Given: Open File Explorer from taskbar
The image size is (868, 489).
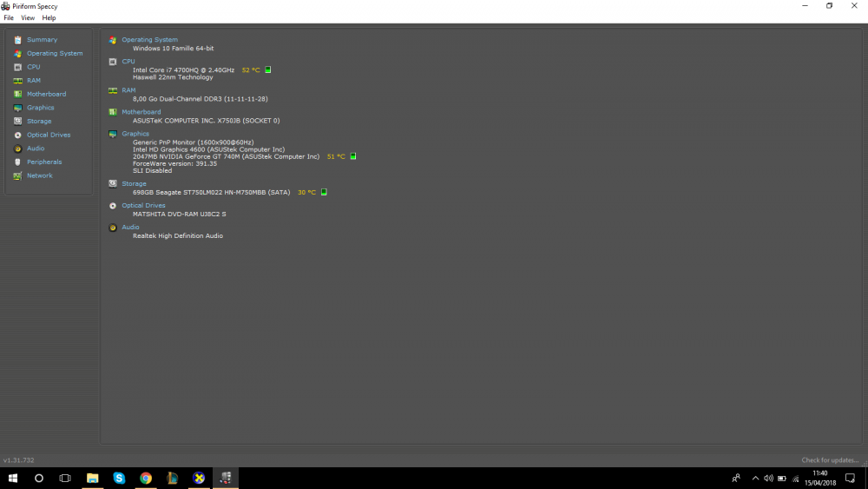Looking at the screenshot, I should 93,478.
